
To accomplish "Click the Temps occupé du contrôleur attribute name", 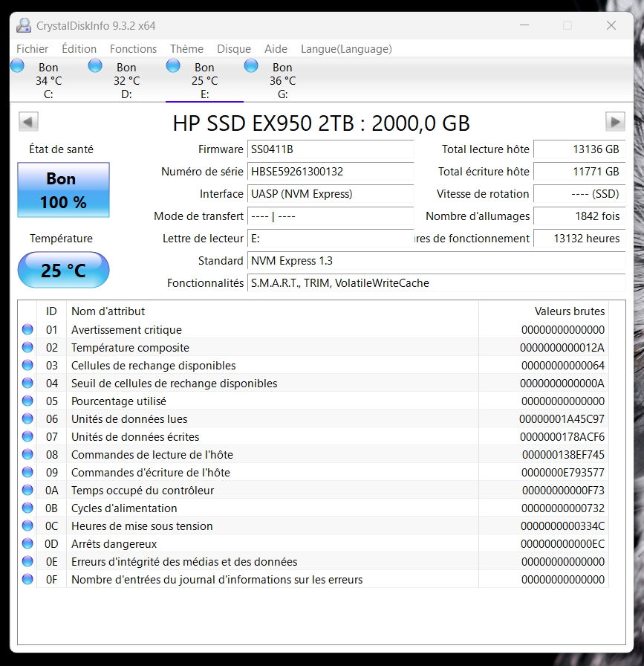I will pyautogui.click(x=143, y=491).
